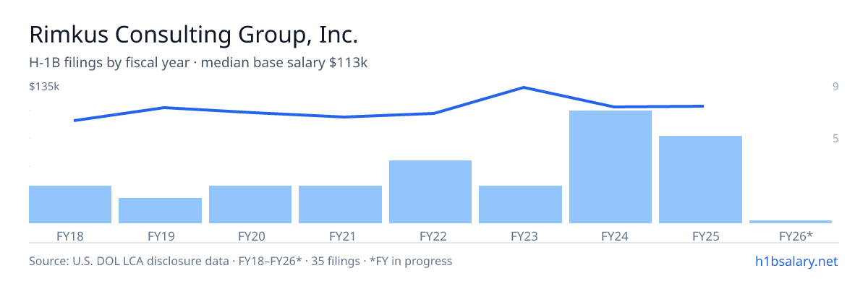The width and height of the screenshot is (868, 289).
Task: Click the 9 filings axis label
Action: pyautogui.click(x=835, y=87)
